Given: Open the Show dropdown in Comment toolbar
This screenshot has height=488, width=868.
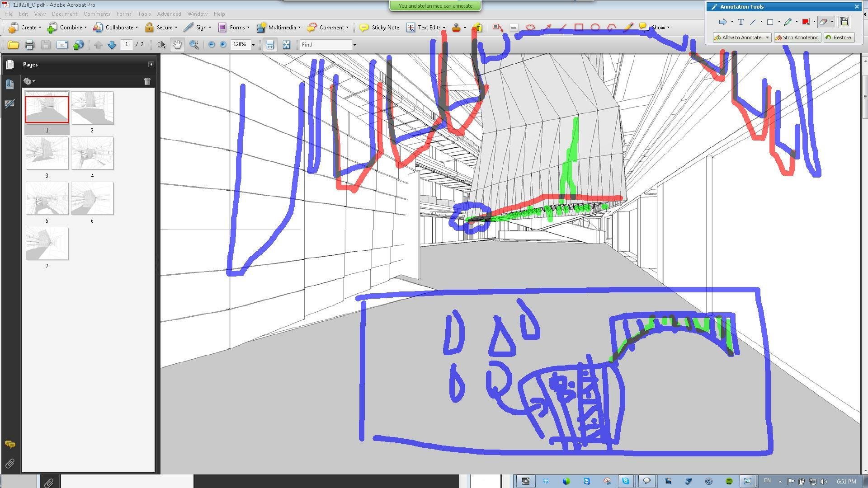Looking at the screenshot, I should (x=655, y=28).
